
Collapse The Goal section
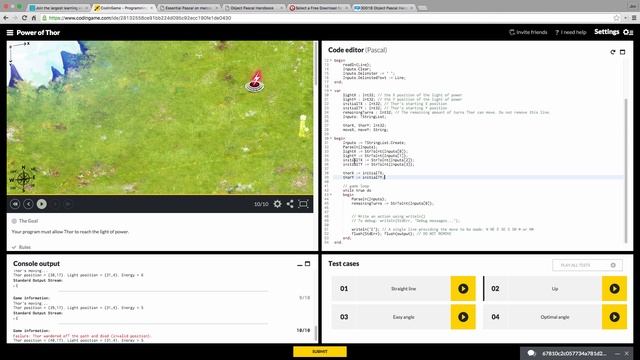24,221
